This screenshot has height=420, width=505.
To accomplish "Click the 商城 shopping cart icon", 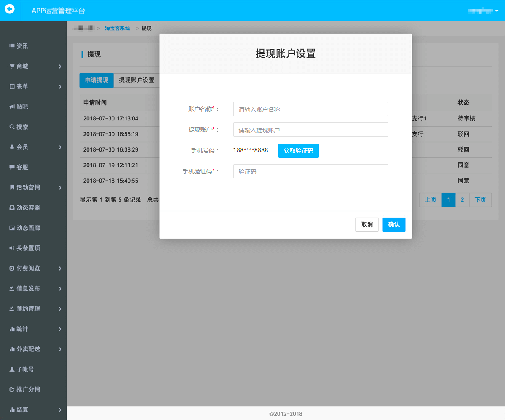I will (x=12, y=66).
